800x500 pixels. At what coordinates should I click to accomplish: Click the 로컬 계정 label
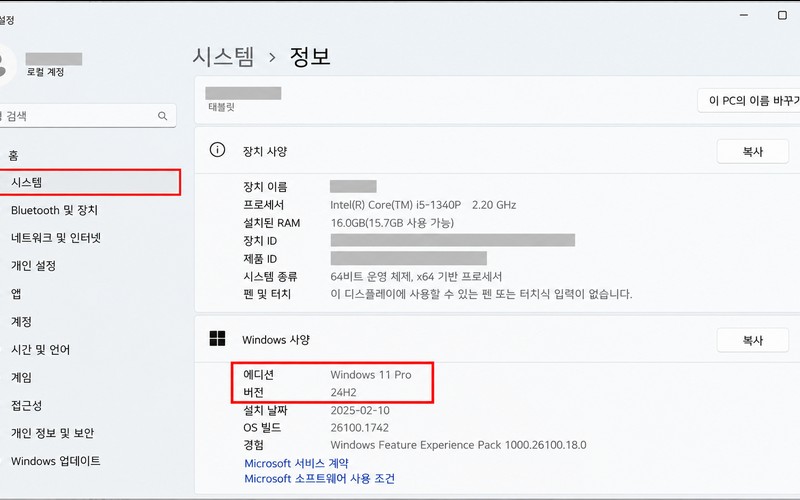(45, 72)
